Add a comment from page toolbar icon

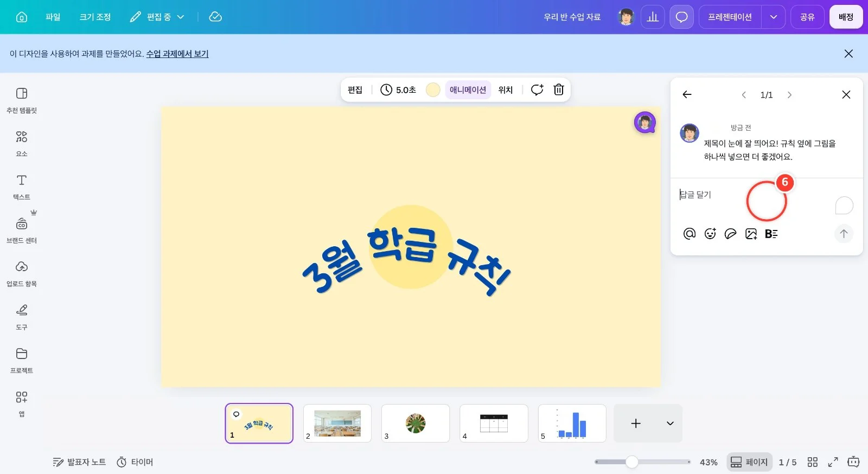tap(537, 89)
